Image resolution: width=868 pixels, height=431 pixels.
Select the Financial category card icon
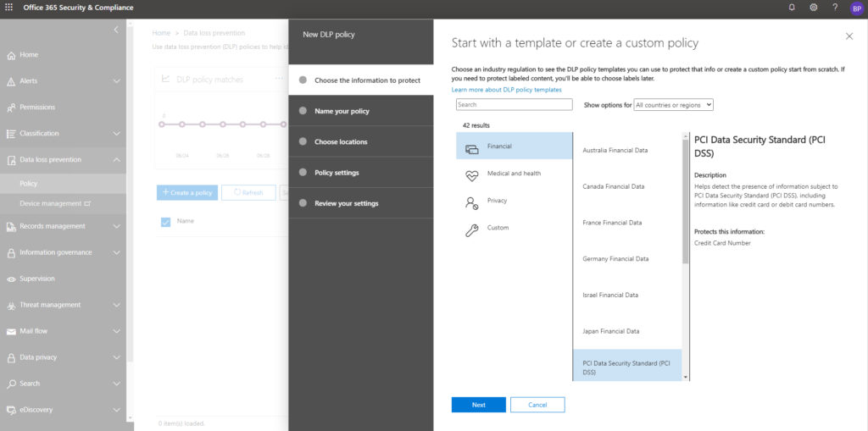click(x=471, y=148)
